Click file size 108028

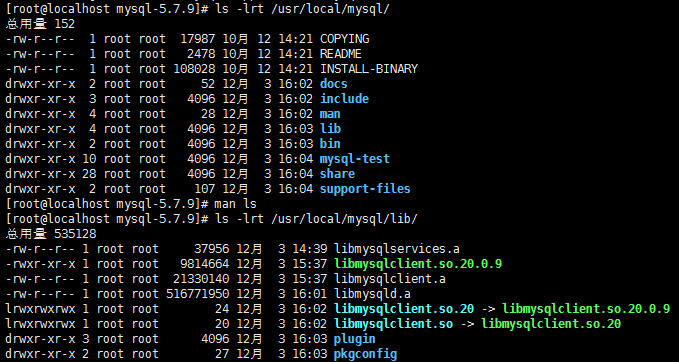[x=194, y=69]
